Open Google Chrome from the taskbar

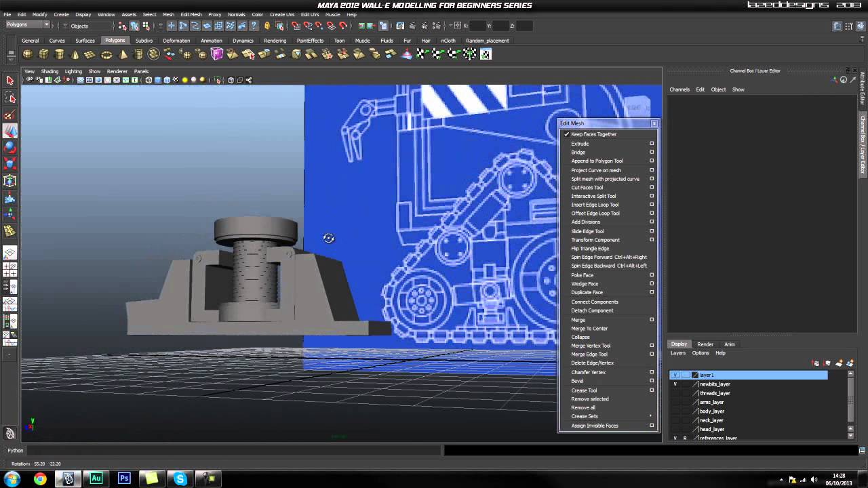point(40,479)
